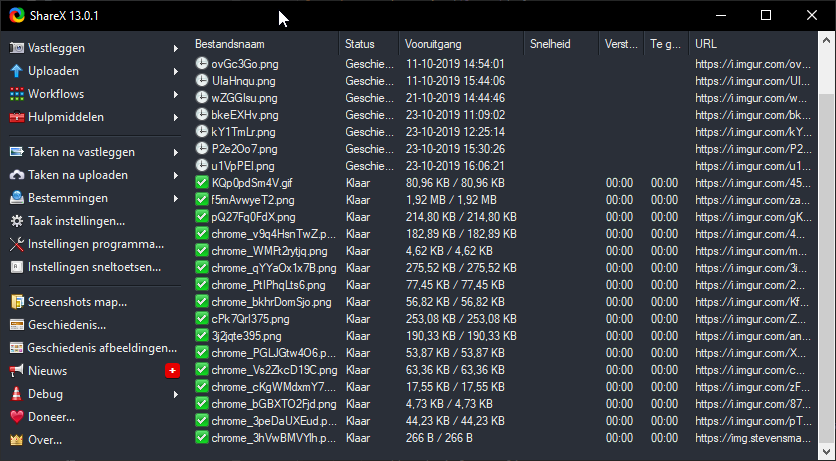Screen dimensions: 836x461
Task: Click the Workflows grid icon
Action: [16, 94]
